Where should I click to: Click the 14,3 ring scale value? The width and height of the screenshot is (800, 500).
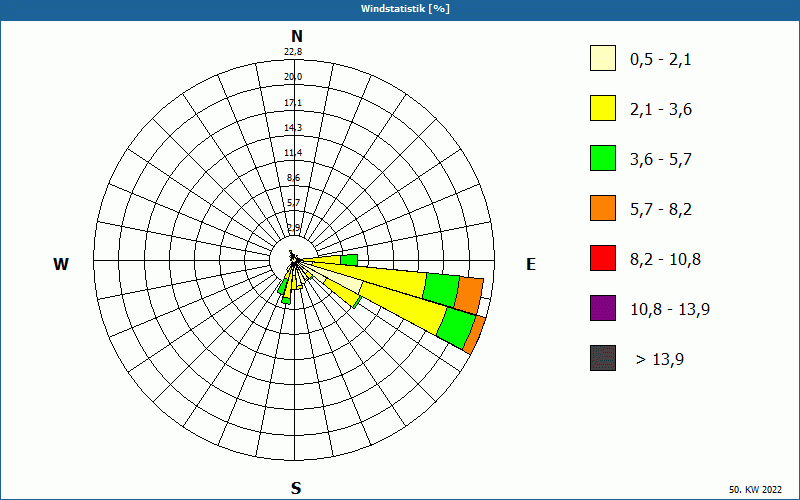tap(293, 128)
